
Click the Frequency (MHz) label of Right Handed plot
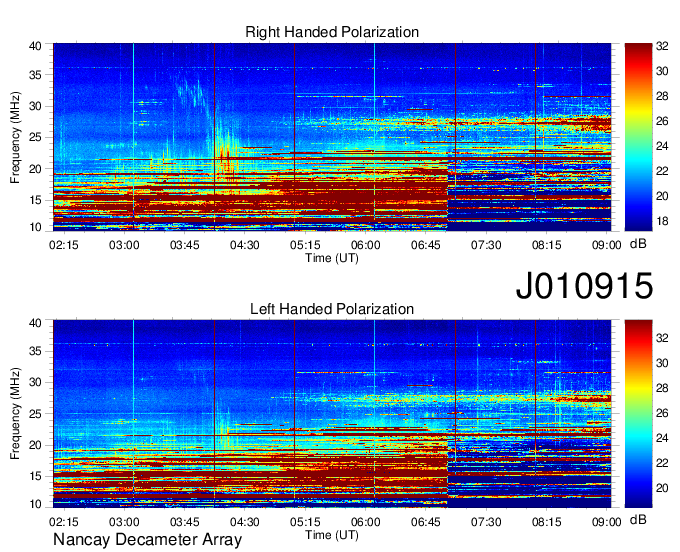tap(15, 137)
